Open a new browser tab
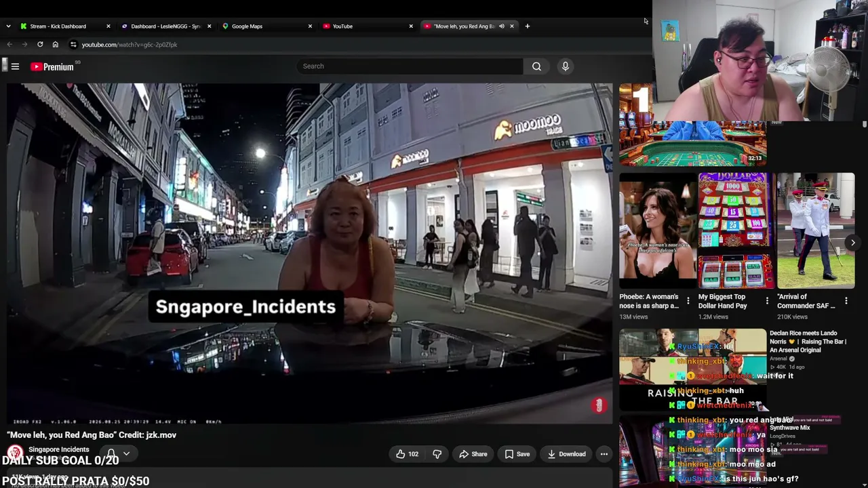This screenshot has height=488, width=868. pyautogui.click(x=527, y=26)
